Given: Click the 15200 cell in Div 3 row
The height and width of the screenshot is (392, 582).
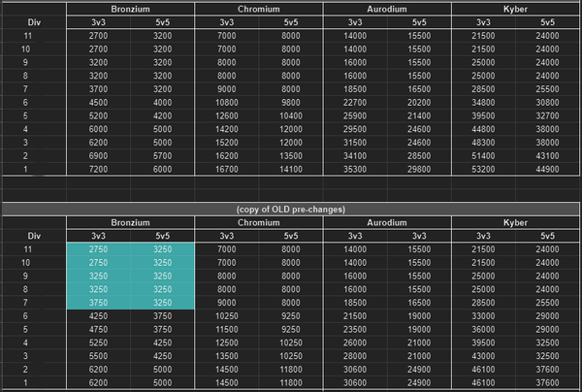Looking at the screenshot, I should point(227,143).
